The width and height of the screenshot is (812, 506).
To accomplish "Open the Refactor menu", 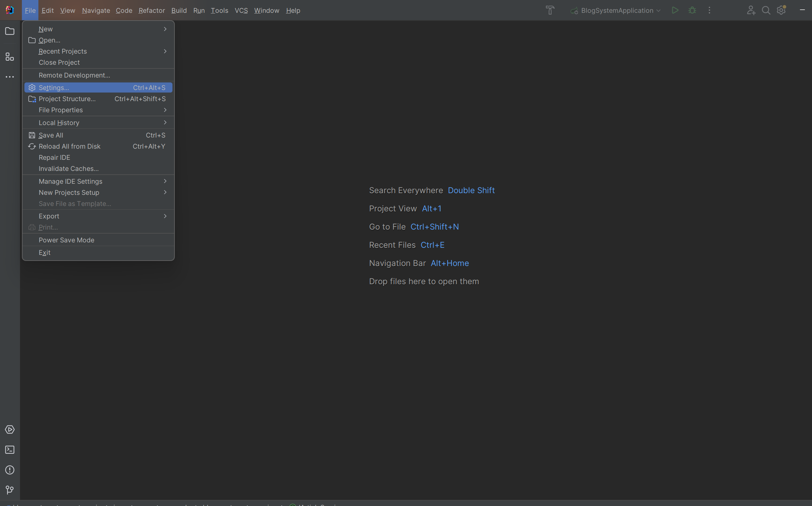I will point(152,10).
